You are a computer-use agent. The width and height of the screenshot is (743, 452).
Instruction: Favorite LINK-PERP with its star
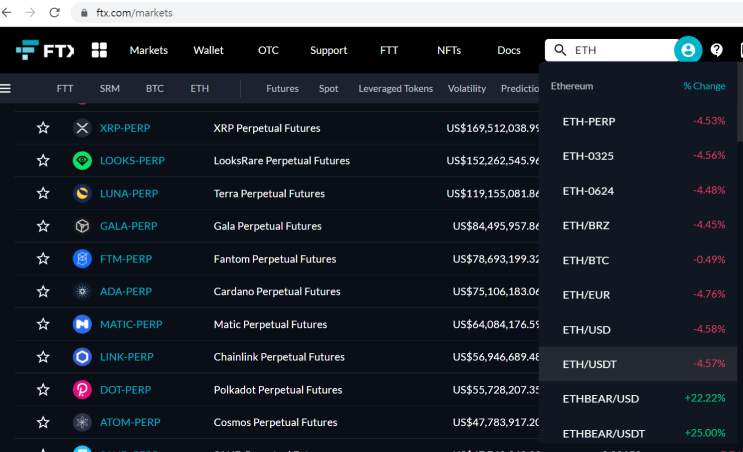tap(43, 356)
